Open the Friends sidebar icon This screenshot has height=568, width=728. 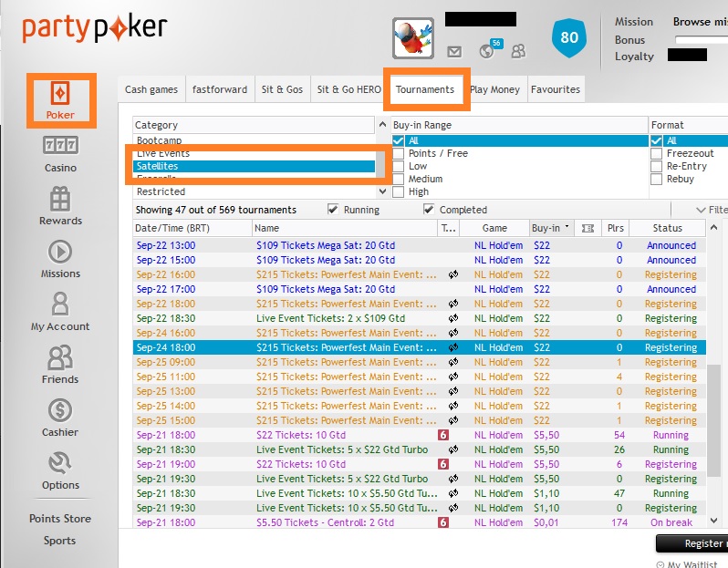60,357
